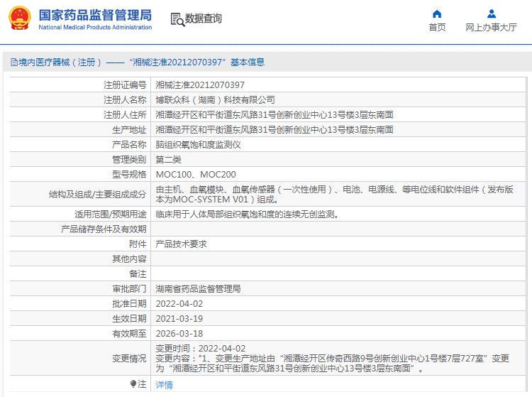Click the document icon before 境内医疗器械
This screenshot has width=532, height=397.
tap(14, 62)
